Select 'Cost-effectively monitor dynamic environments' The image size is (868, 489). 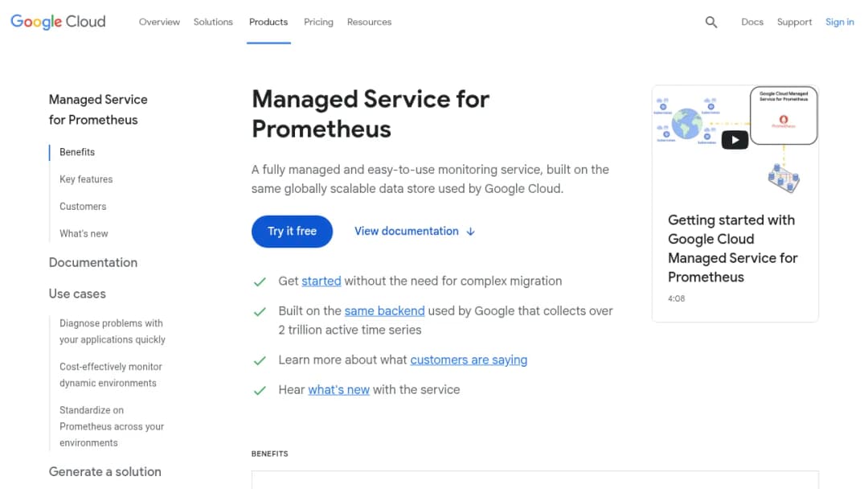tap(111, 375)
